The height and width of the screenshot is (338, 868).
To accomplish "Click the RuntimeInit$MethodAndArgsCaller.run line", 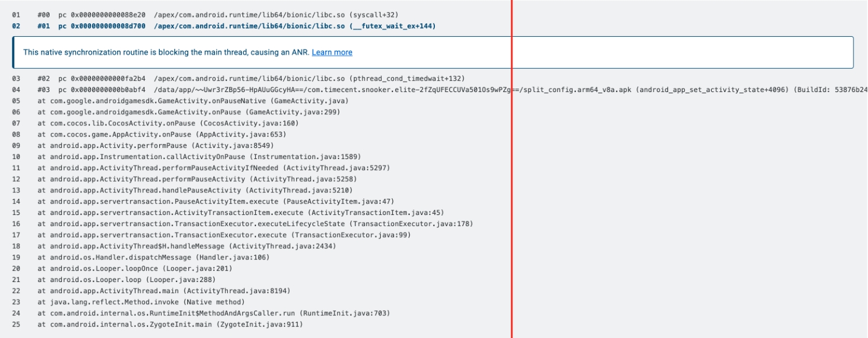I will click(213, 314).
